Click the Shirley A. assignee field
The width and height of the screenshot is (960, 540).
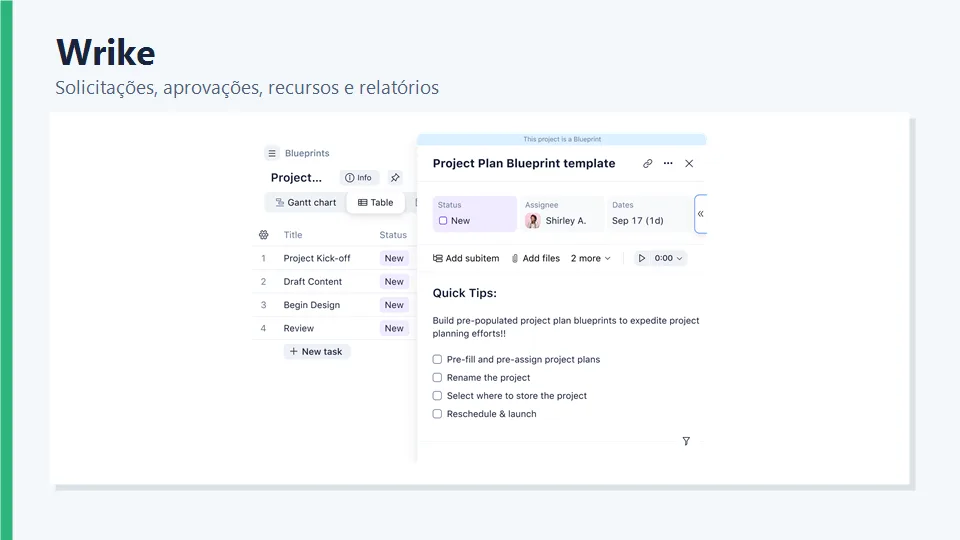561,214
